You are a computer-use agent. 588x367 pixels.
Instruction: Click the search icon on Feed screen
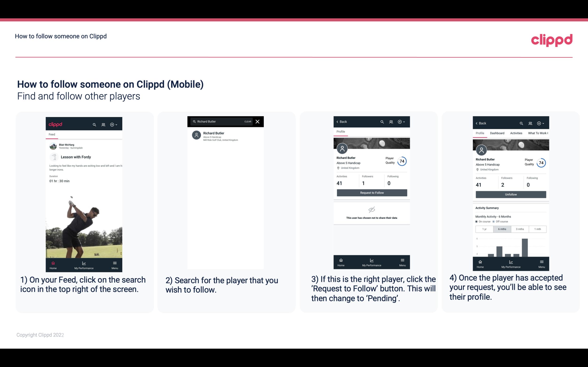(94, 124)
